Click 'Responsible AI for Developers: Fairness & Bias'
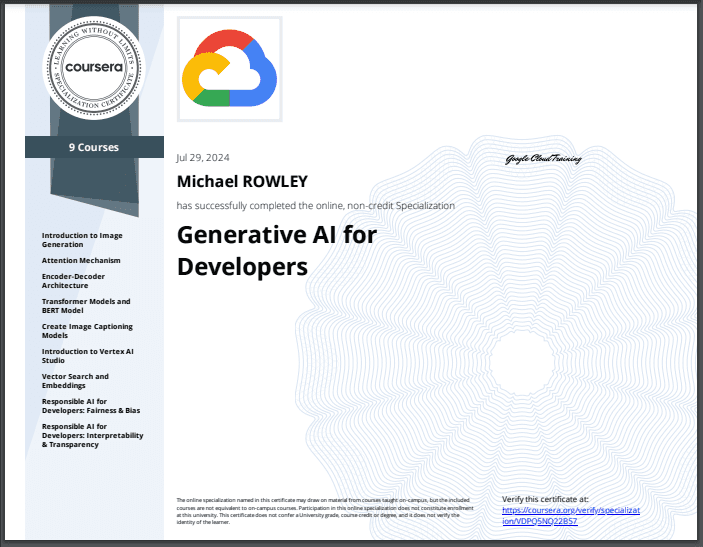 [x=91, y=406]
